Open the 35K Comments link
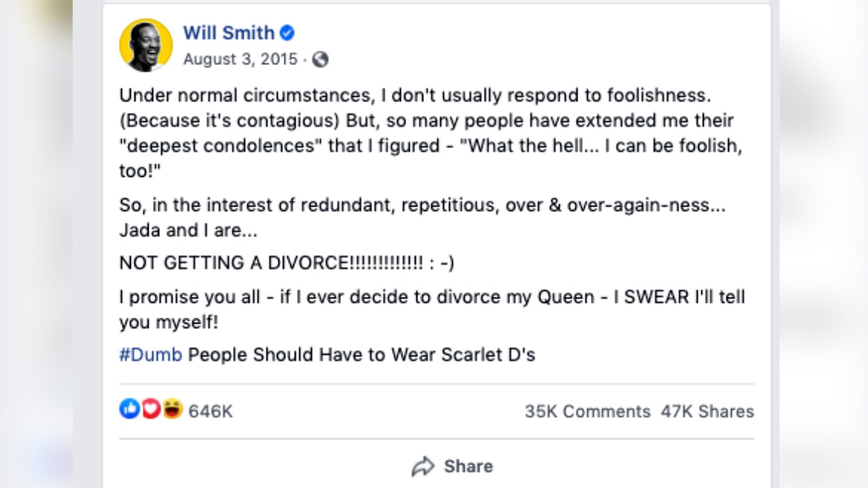Screen dimensions: 868x488 click(587, 412)
